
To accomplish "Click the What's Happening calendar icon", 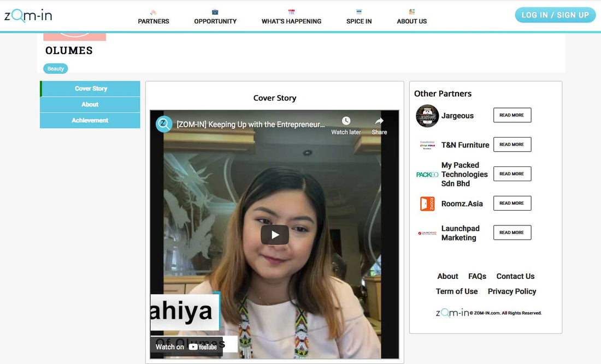I will coord(291,12).
